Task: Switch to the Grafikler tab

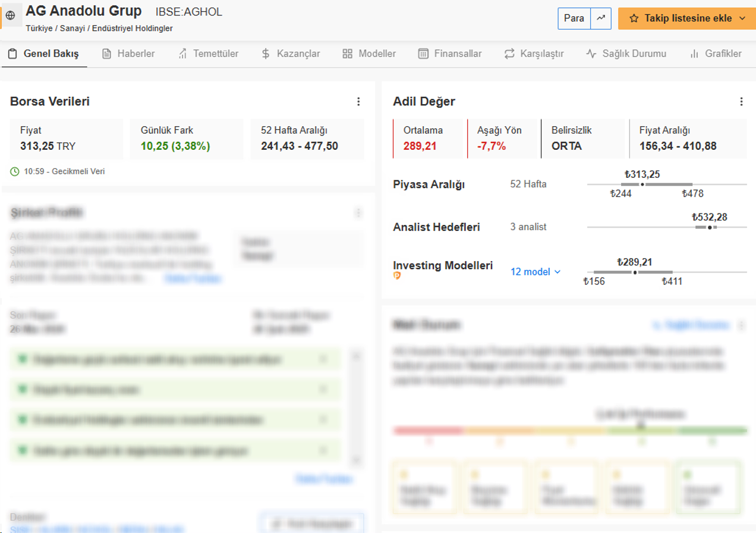Action: [x=715, y=54]
